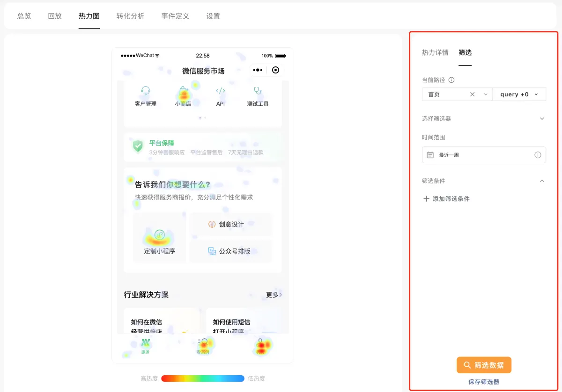Click the heat intensity gradient legend bar

[x=203, y=378]
